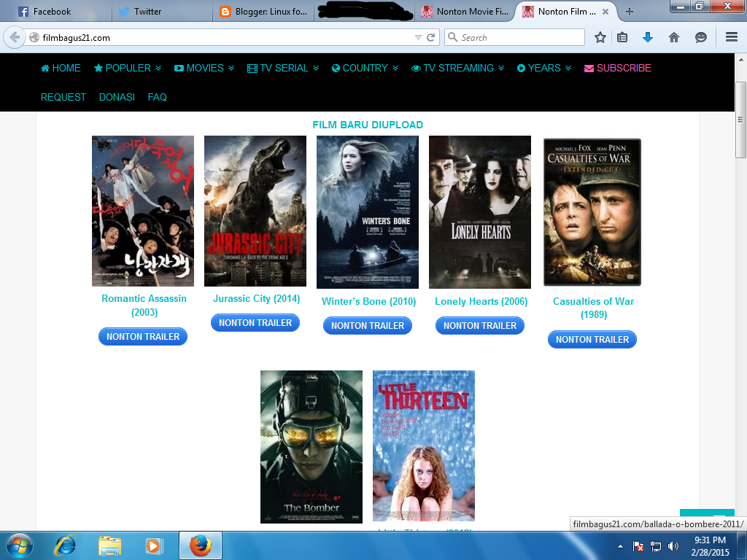The width and height of the screenshot is (747, 560).
Task: Open the chat smiley icon in the toolbar
Action: tap(700, 37)
